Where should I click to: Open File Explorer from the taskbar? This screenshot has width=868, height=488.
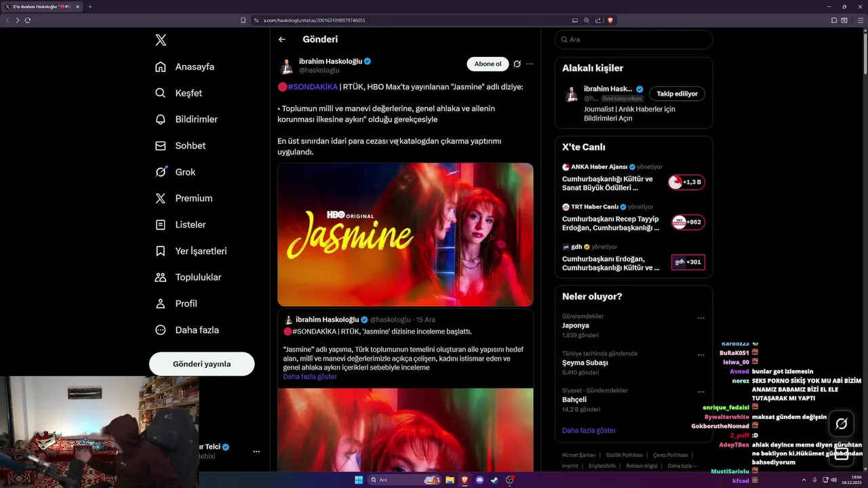tap(449, 480)
